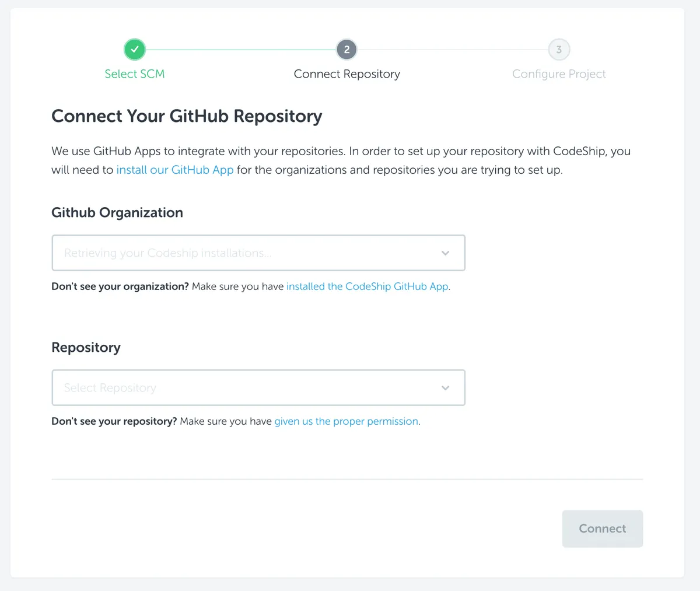Click the "Github Organization" section label

pyautogui.click(x=117, y=212)
